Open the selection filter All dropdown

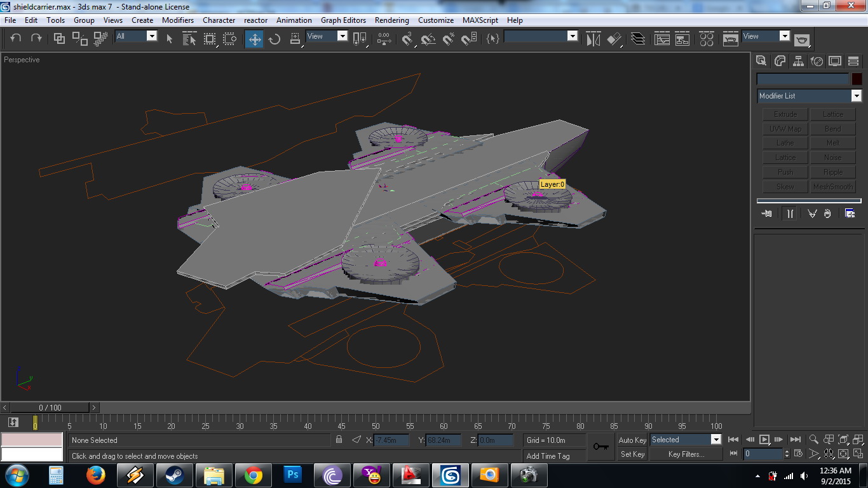coord(136,36)
